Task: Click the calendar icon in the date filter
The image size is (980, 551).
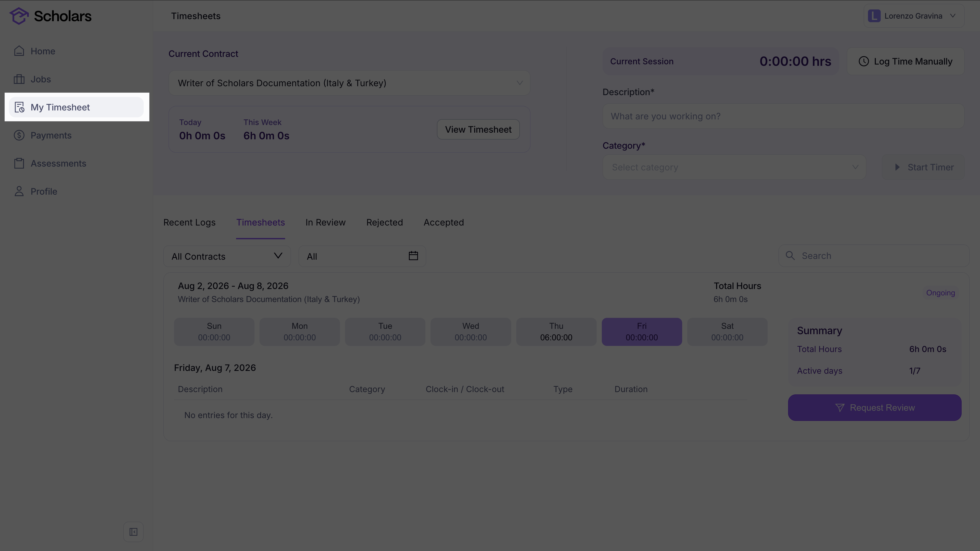Action: click(413, 256)
